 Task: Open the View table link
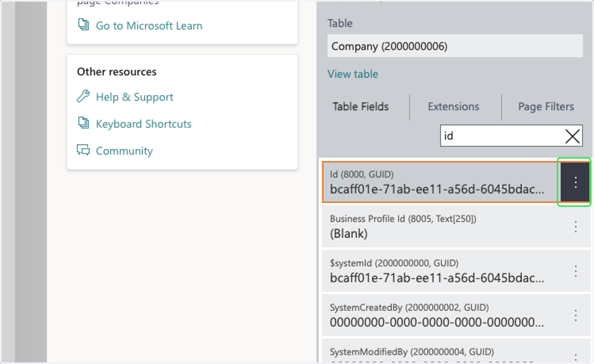pos(353,74)
